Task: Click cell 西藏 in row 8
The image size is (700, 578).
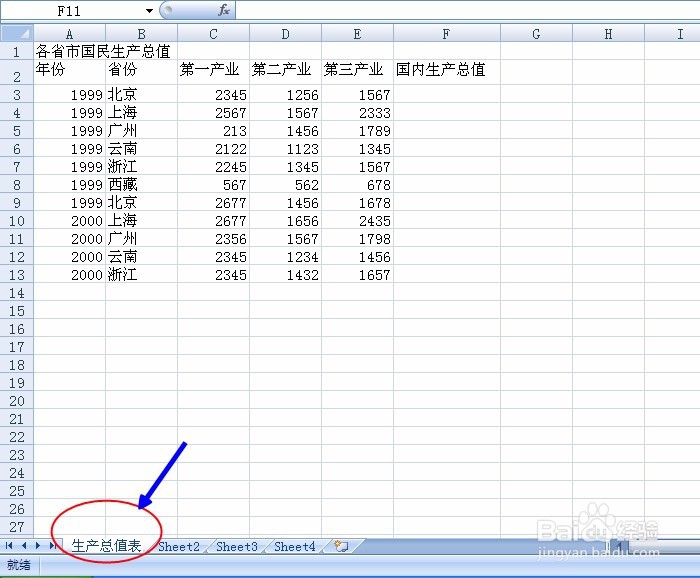Action: [142, 185]
